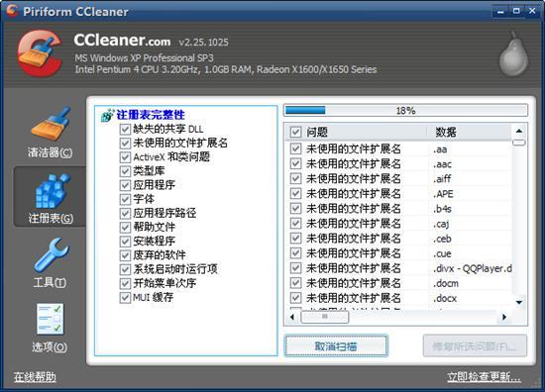Click the Piriform pear icon
This screenshot has width=545, height=392.
(514, 54)
